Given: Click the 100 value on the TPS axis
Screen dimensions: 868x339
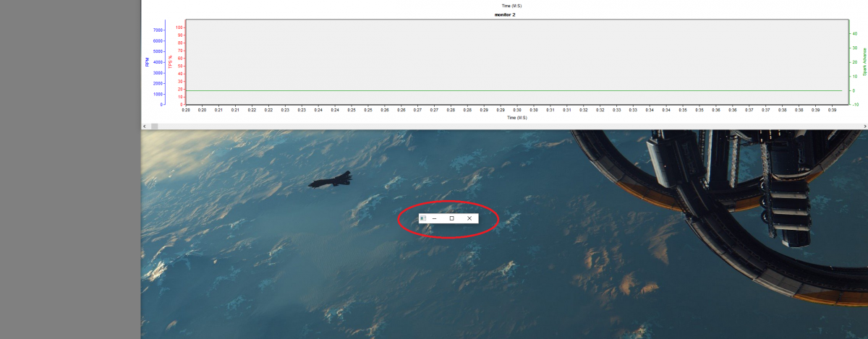Looking at the screenshot, I should pyautogui.click(x=179, y=27).
